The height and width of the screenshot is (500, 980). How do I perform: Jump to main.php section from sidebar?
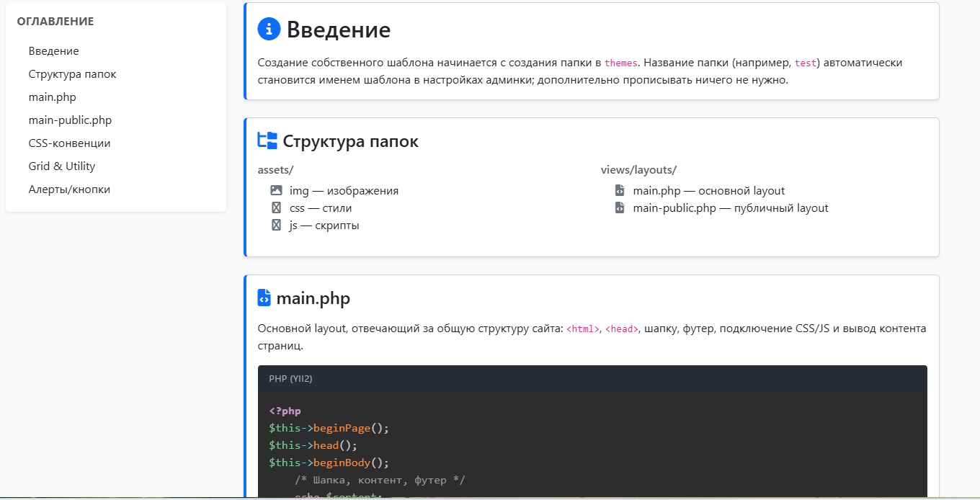[x=52, y=97]
